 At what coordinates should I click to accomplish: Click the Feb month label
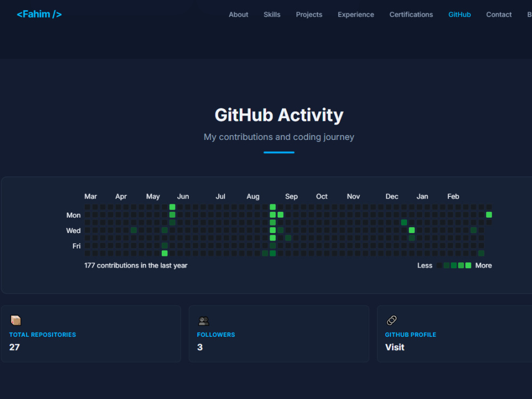pos(453,196)
